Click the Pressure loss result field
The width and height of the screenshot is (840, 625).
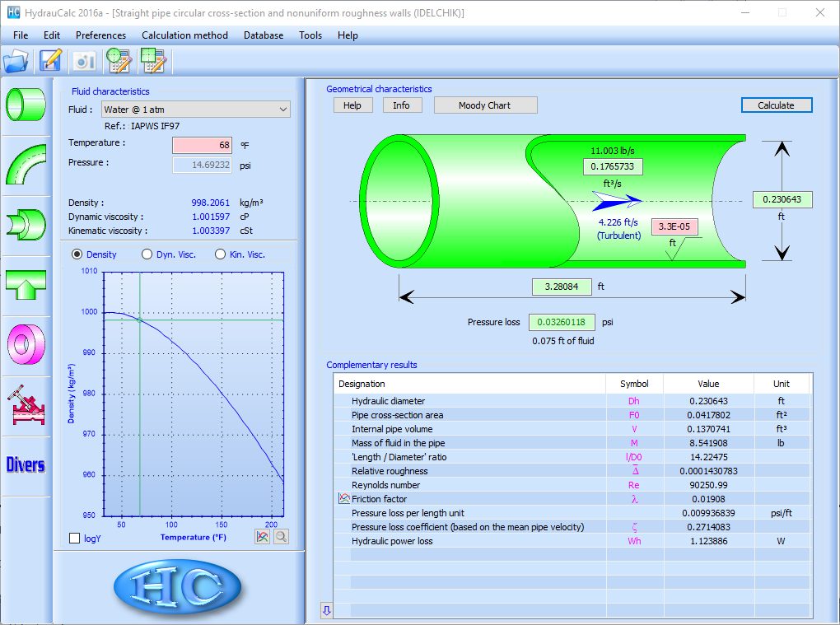(x=562, y=322)
